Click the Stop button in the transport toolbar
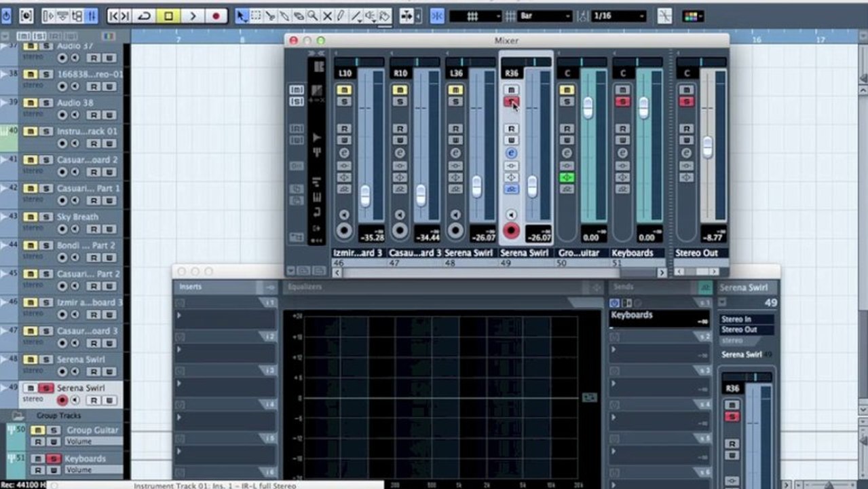Viewport: 868px width, 489px height. coord(169,16)
